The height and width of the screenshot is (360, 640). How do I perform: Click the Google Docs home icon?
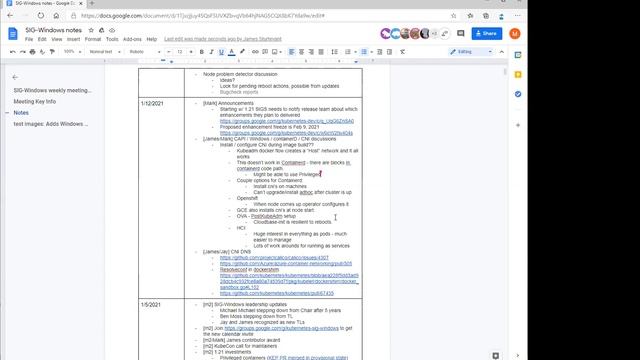tap(13, 34)
